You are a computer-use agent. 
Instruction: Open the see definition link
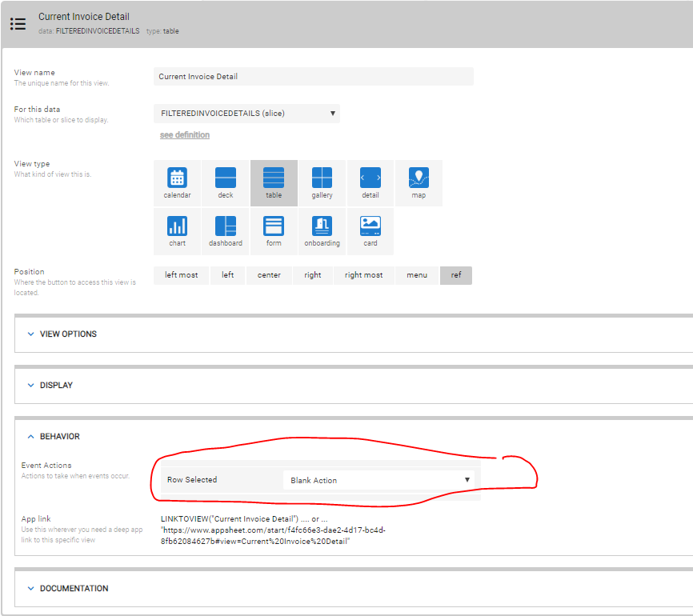point(185,135)
